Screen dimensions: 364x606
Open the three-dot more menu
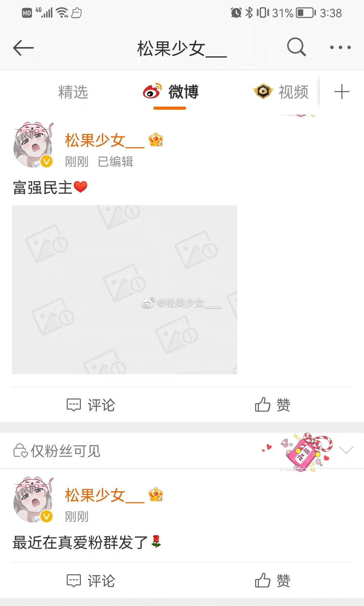click(x=340, y=48)
